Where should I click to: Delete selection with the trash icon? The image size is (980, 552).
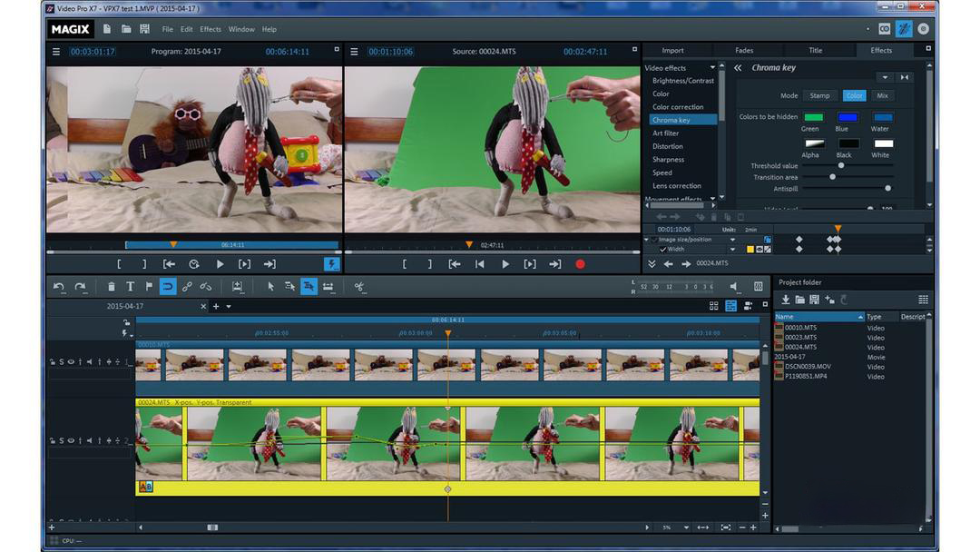point(111,287)
